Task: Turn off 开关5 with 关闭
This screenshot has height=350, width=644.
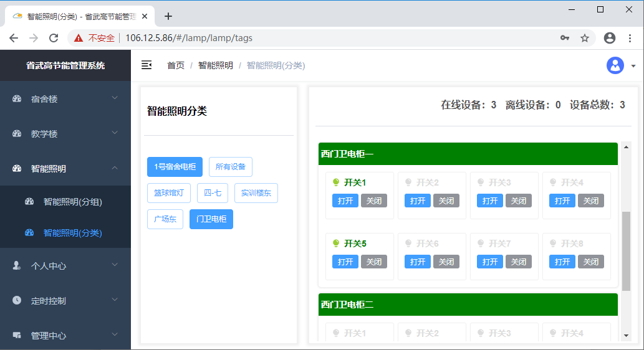Action: pyautogui.click(x=374, y=262)
